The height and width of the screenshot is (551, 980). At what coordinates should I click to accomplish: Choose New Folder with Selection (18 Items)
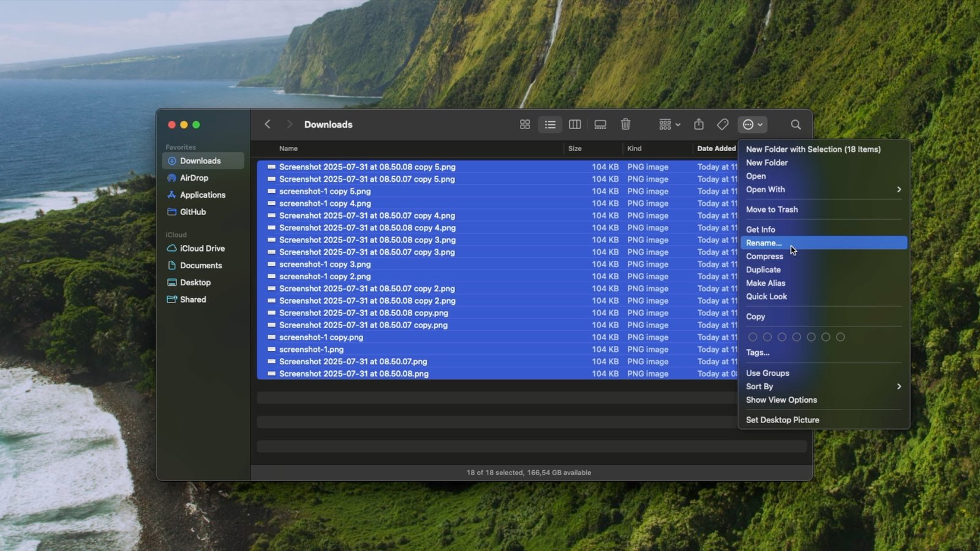click(x=823, y=149)
